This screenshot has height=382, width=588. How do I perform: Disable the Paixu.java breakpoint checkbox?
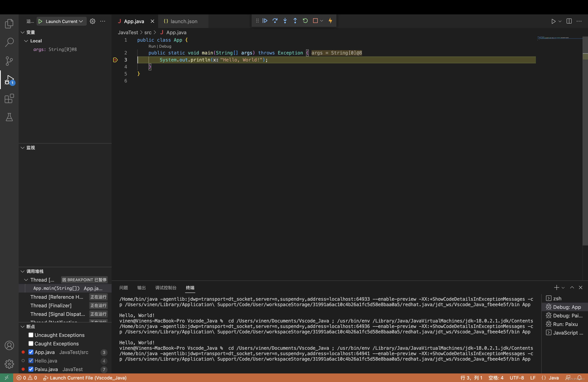pos(31,369)
